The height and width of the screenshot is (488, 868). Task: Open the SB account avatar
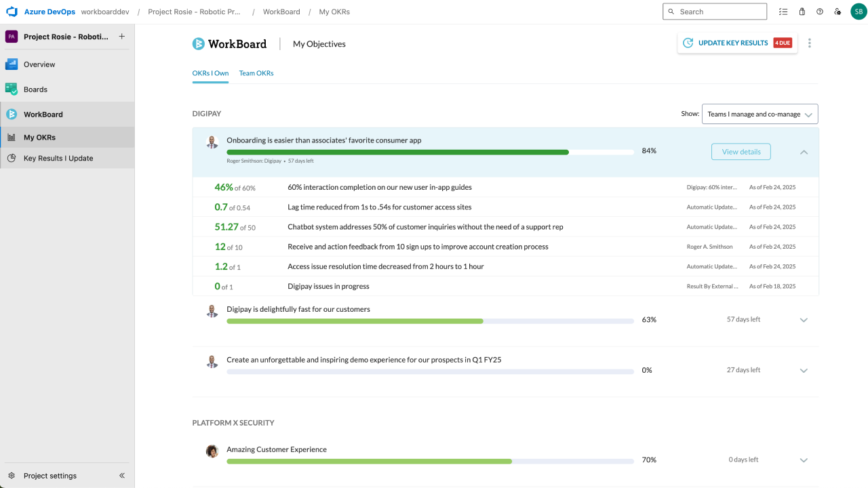(859, 12)
